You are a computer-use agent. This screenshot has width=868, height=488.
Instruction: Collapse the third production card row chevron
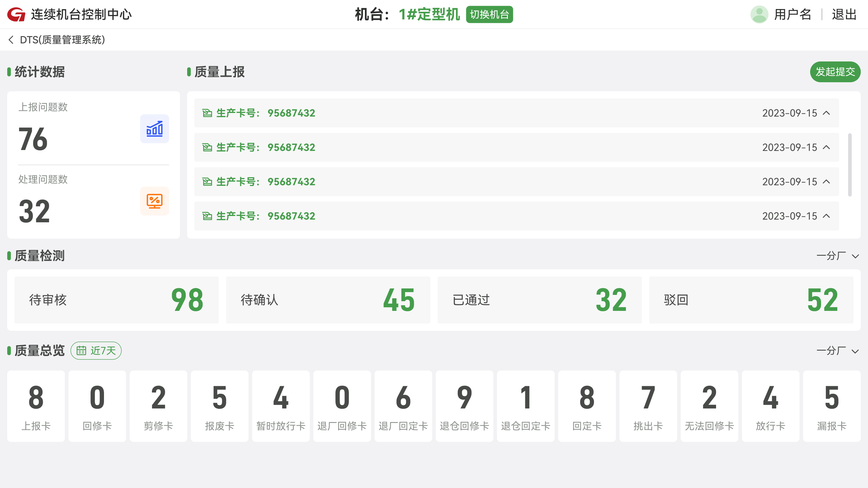point(826,182)
